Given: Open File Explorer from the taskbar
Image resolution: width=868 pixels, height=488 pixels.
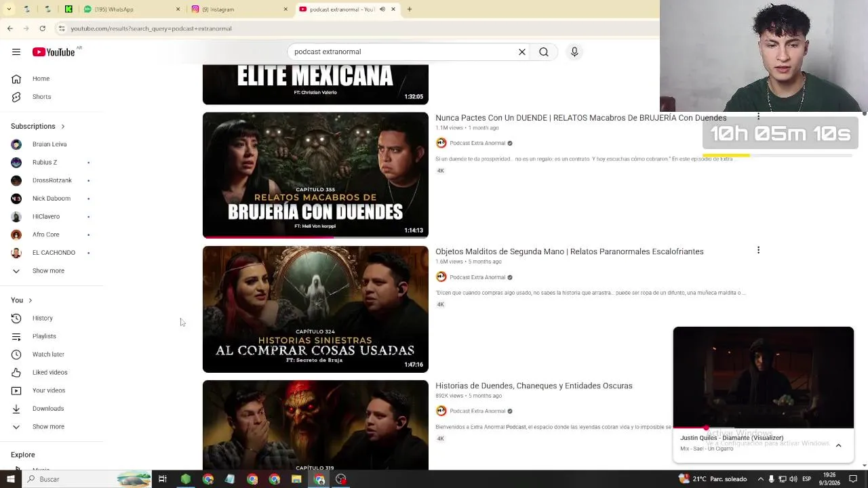Looking at the screenshot, I should click(x=296, y=479).
